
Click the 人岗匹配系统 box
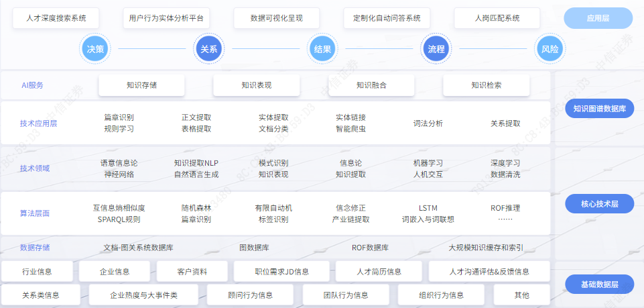(497, 18)
